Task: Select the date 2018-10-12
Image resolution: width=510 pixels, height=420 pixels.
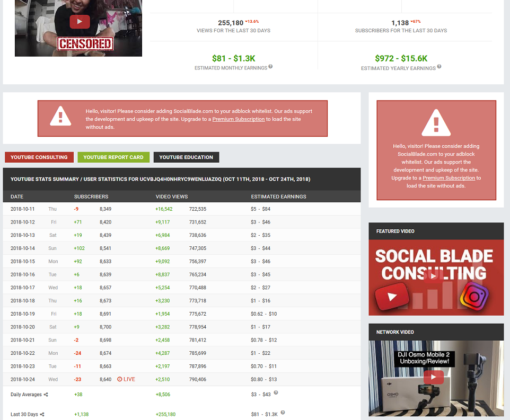Action: tap(22, 222)
